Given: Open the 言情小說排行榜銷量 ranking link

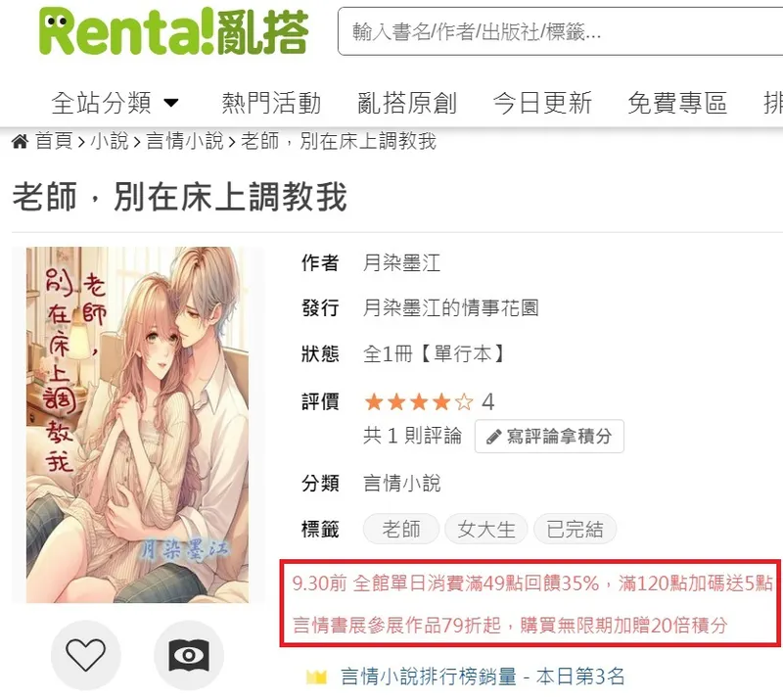Looking at the screenshot, I should [x=429, y=677].
